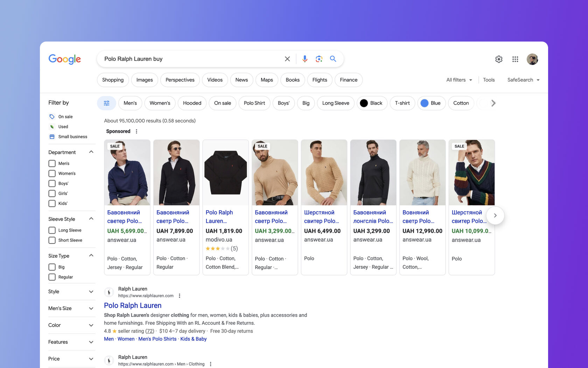588x368 pixels.
Task: Open three-dot menu beside Men › Clothing URL
Action: coord(211,364)
